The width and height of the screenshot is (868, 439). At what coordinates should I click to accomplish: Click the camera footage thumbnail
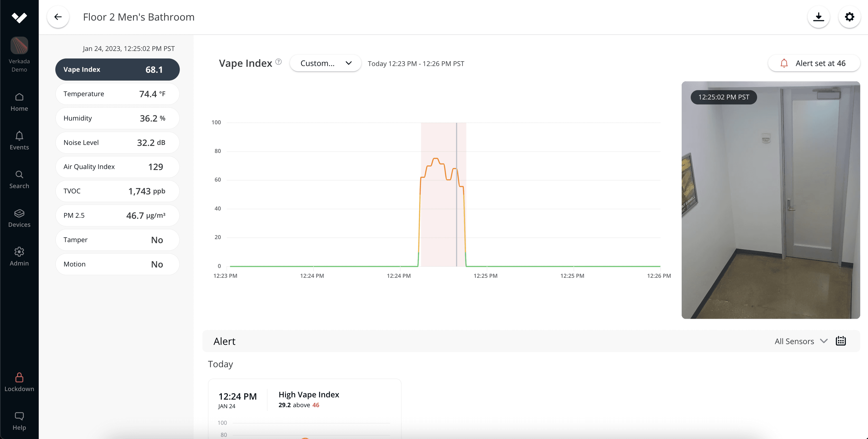(770, 200)
